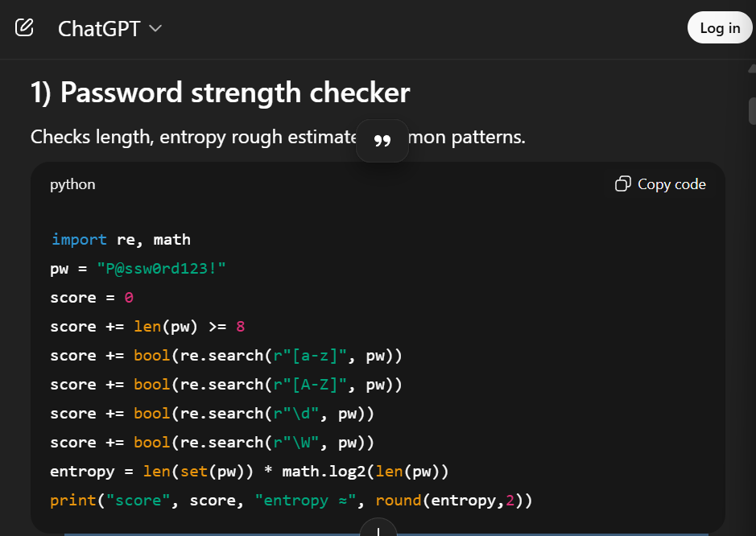Click the "P@ssw0rd123!" string in code

click(x=161, y=268)
